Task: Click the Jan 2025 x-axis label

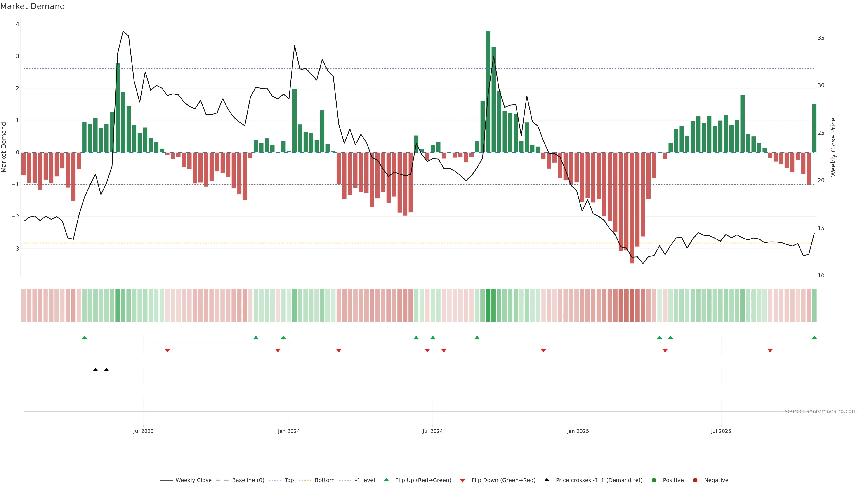Action: [x=578, y=431]
